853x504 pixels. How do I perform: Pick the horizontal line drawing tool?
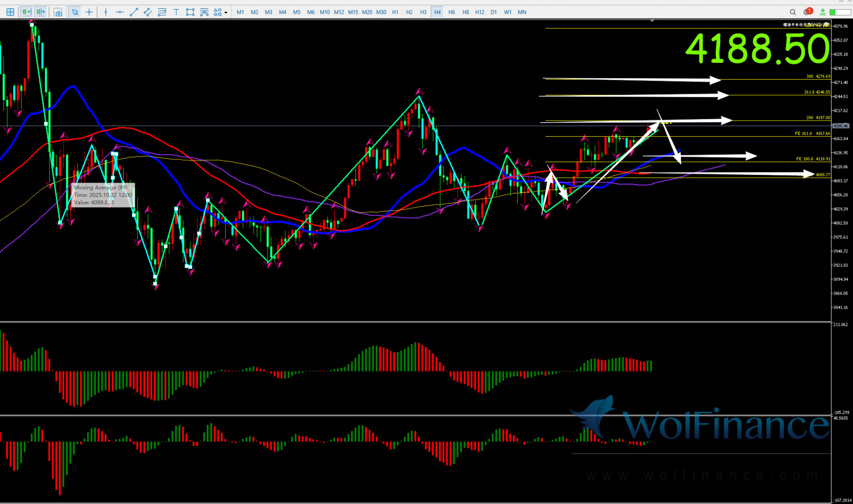tap(120, 12)
